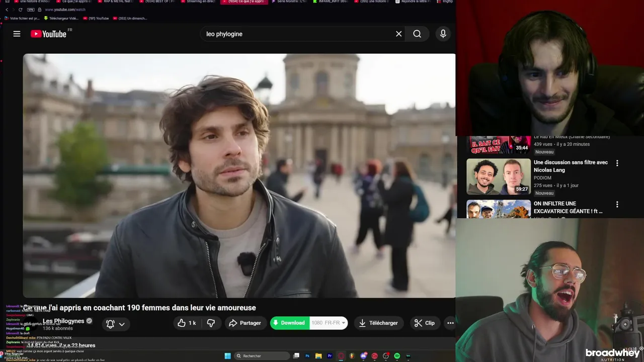
Task: Like the video with thumbs-up
Action: coord(187,323)
